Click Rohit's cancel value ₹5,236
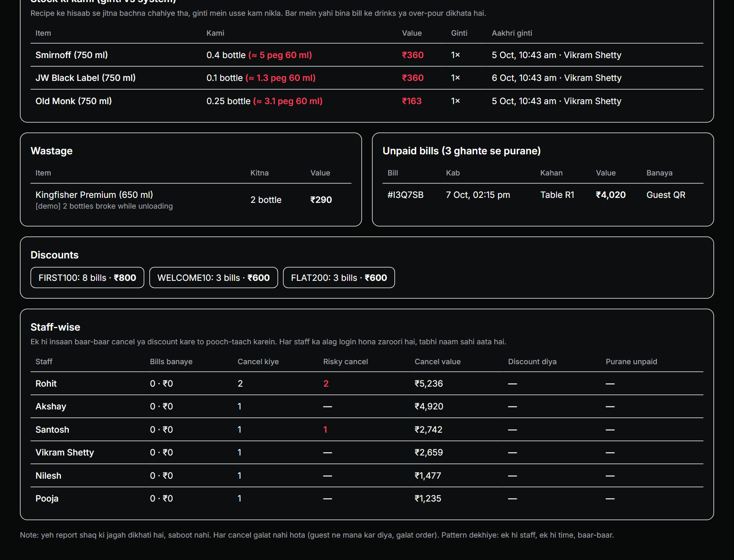The width and height of the screenshot is (734, 560). pyautogui.click(x=428, y=384)
